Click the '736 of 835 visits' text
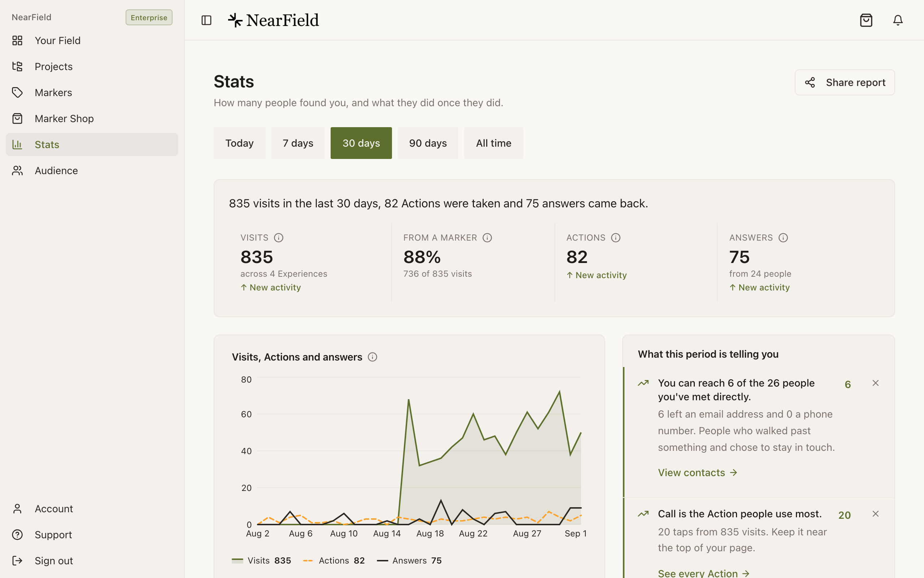This screenshot has width=924, height=578. (437, 274)
